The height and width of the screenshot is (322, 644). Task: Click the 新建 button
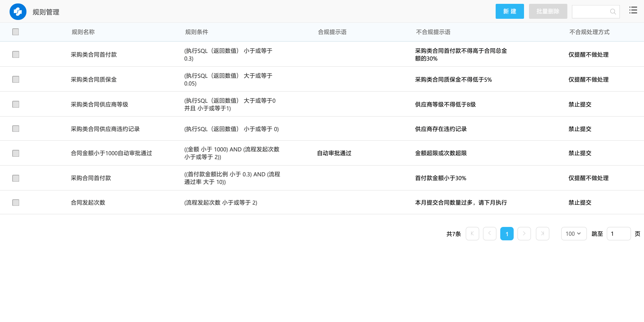pos(510,11)
